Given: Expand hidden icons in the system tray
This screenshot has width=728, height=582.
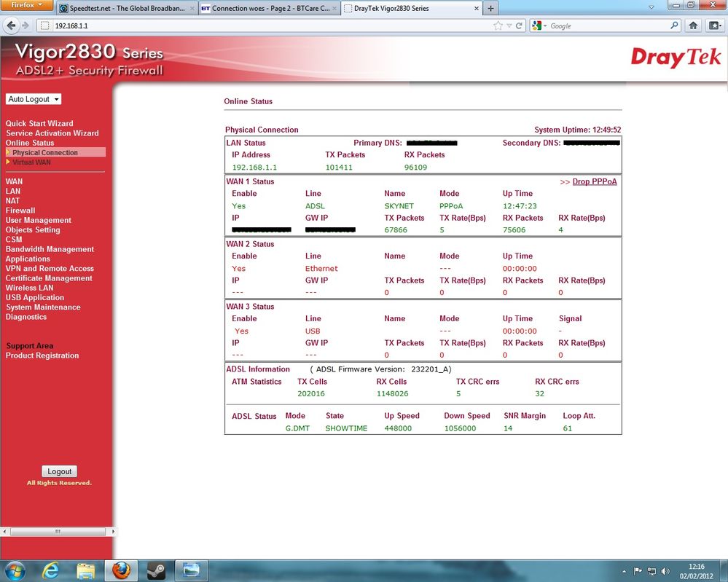Looking at the screenshot, I should pos(623,570).
